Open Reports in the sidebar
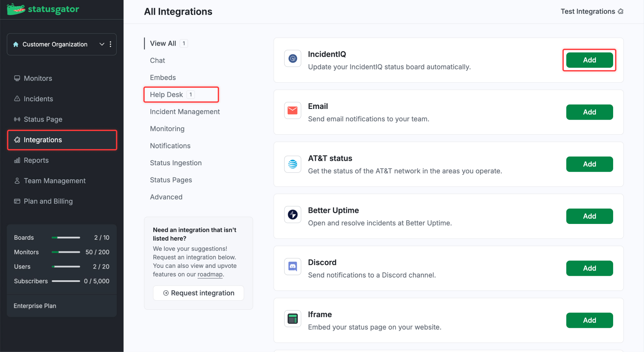 [x=62, y=160]
